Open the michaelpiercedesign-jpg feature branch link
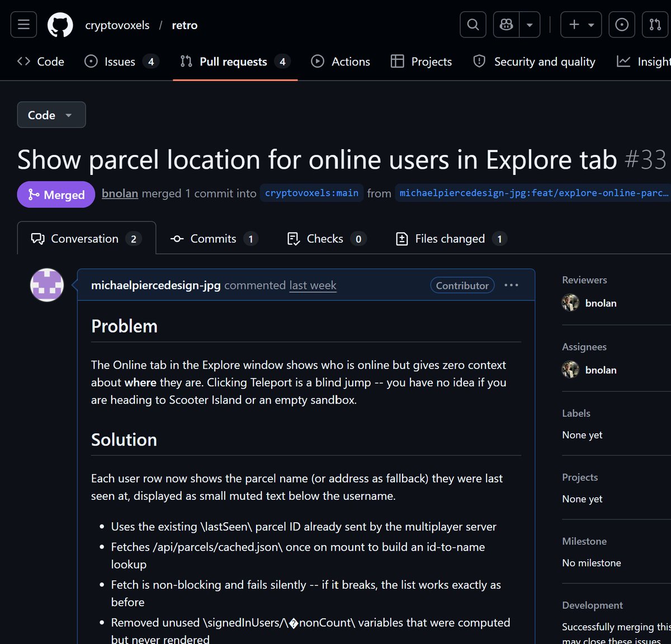This screenshot has width=671, height=644. 533,193
